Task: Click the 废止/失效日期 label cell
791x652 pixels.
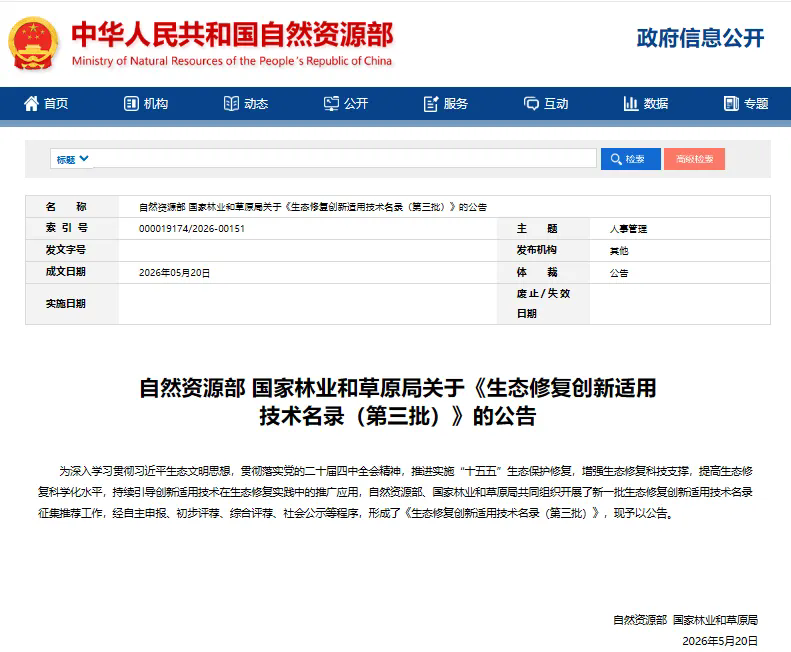Action: click(543, 304)
